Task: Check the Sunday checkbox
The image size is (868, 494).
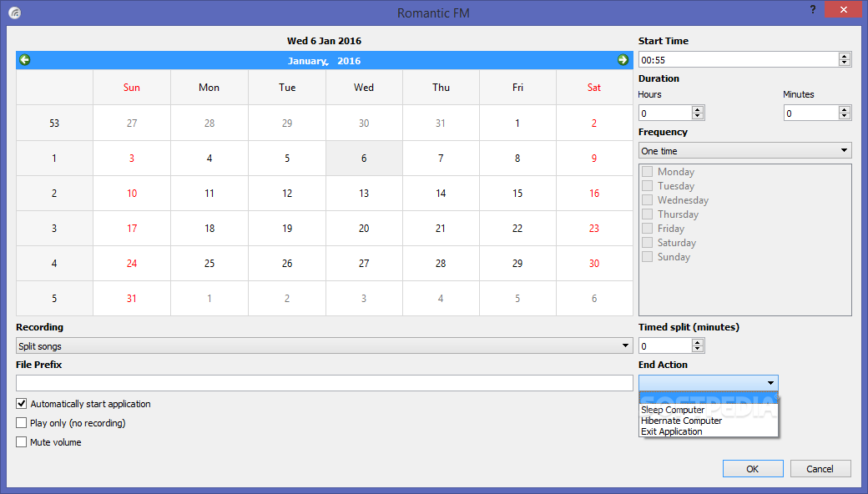Action: (x=647, y=257)
